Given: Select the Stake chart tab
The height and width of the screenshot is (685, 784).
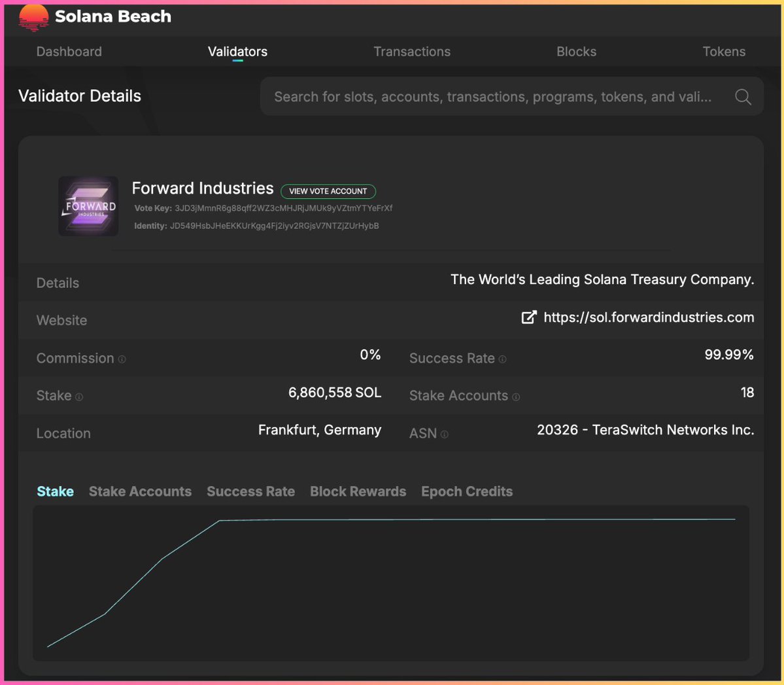Looking at the screenshot, I should pyautogui.click(x=56, y=491).
